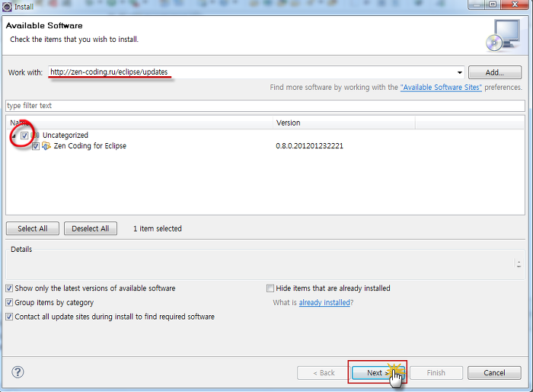The image size is (533, 392).
Task: Toggle Contact all update sites checkbox
Action: point(9,317)
